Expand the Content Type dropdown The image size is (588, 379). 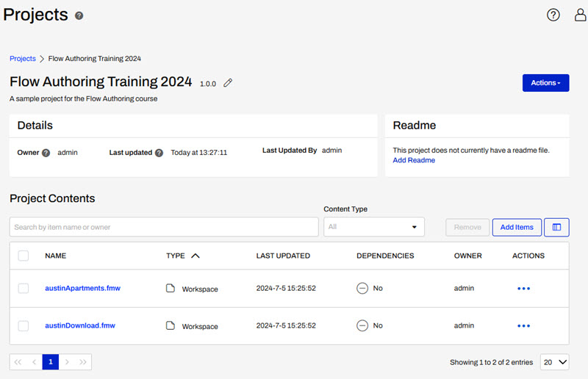[x=373, y=227]
